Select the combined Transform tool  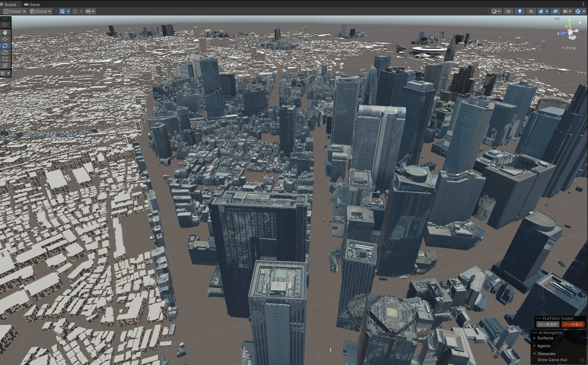[5, 66]
